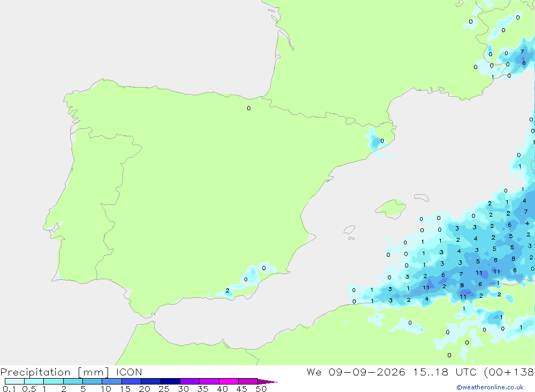Click the arrow tip beyond 50 on legend
535x392 pixels.
267,381
